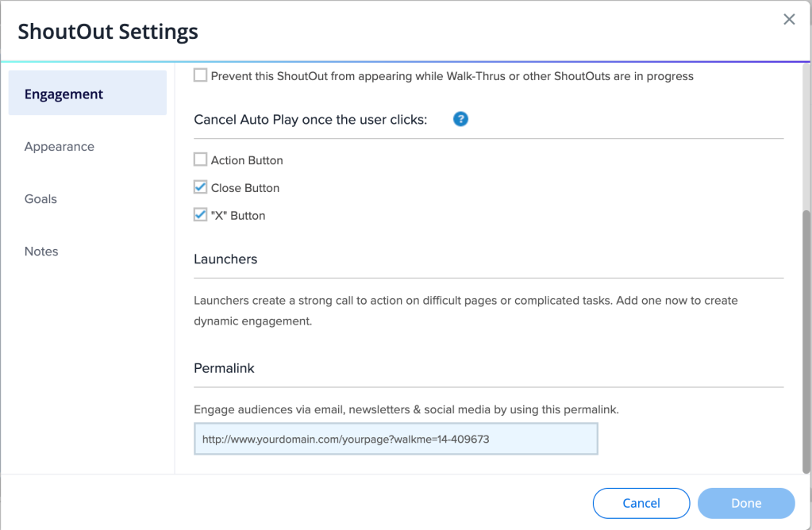Check Prevent this ShoutOut from appearing option
This screenshot has height=530, width=812.
click(x=201, y=75)
